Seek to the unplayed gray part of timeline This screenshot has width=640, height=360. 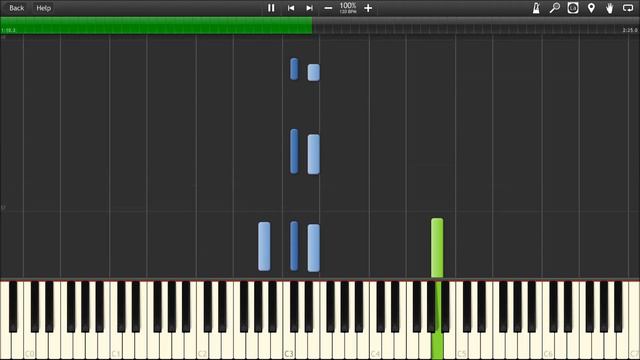click(x=476, y=25)
